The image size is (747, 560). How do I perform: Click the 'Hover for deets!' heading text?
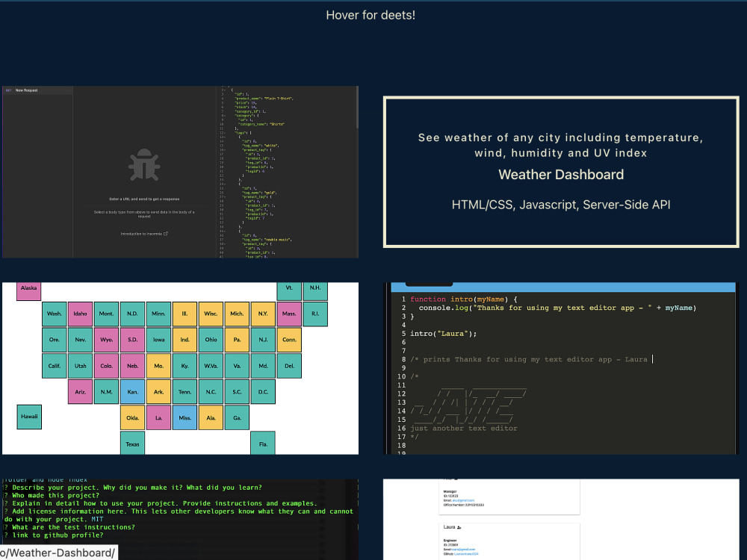pos(371,15)
